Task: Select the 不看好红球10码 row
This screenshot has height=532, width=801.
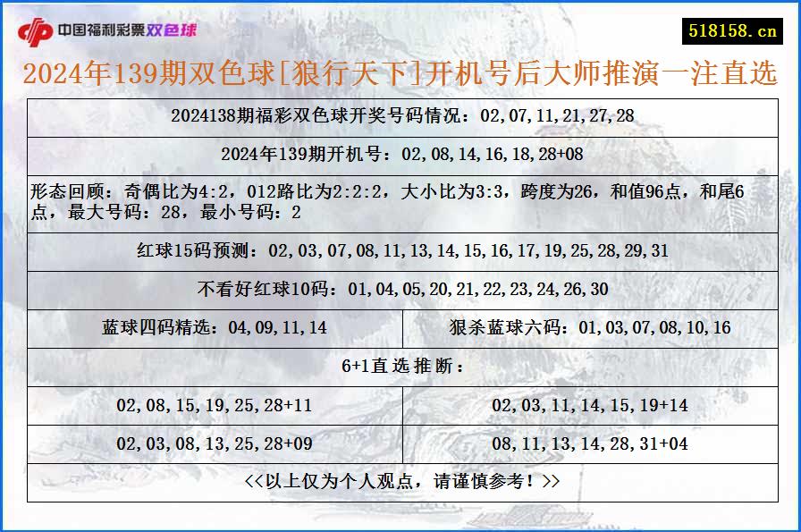Action: [400, 290]
